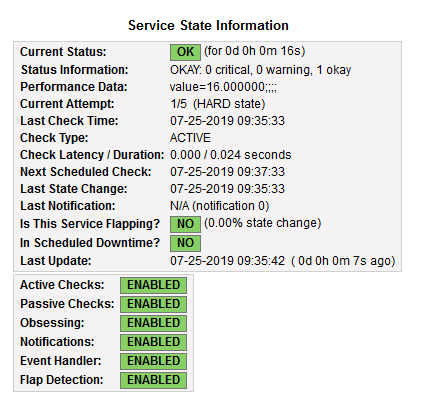Click the Check Type ACTIVE value
The image size is (428, 406).
click(x=190, y=138)
